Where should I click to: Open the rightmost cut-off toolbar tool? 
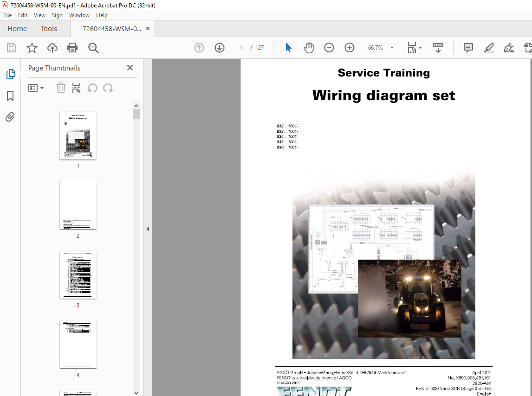pos(528,48)
